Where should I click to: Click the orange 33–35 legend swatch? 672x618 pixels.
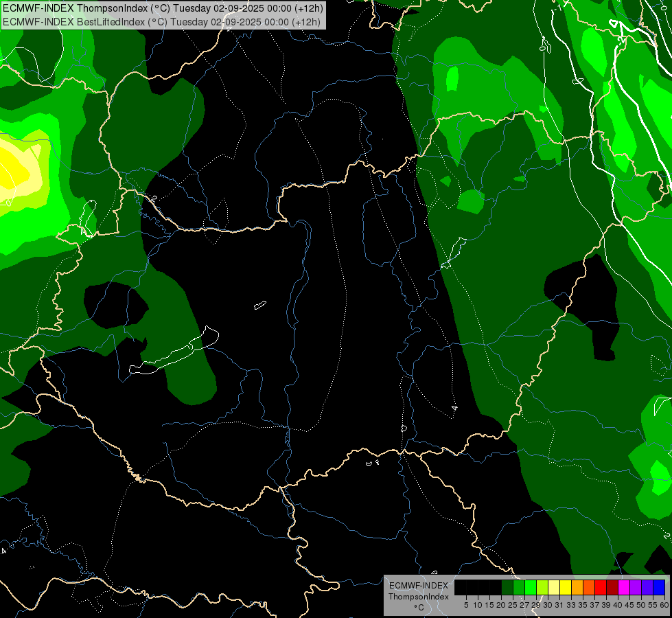(577, 587)
